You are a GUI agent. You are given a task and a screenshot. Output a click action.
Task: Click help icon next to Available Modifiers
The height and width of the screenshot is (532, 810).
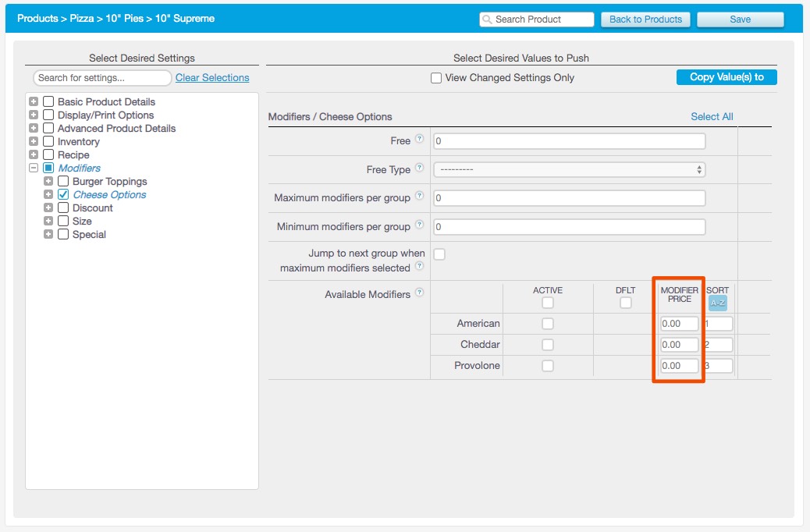419,293
